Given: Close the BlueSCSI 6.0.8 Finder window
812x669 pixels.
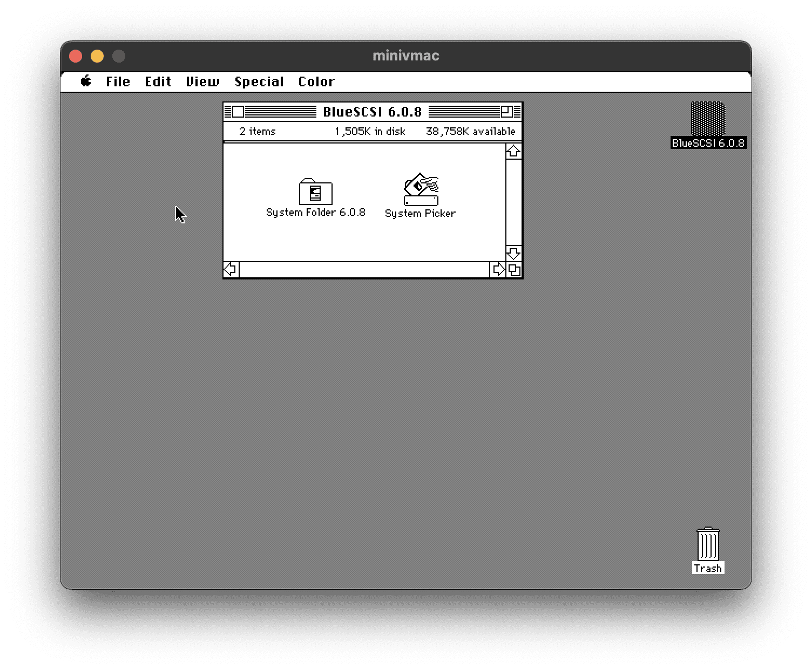Looking at the screenshot, I should (238, 112).
